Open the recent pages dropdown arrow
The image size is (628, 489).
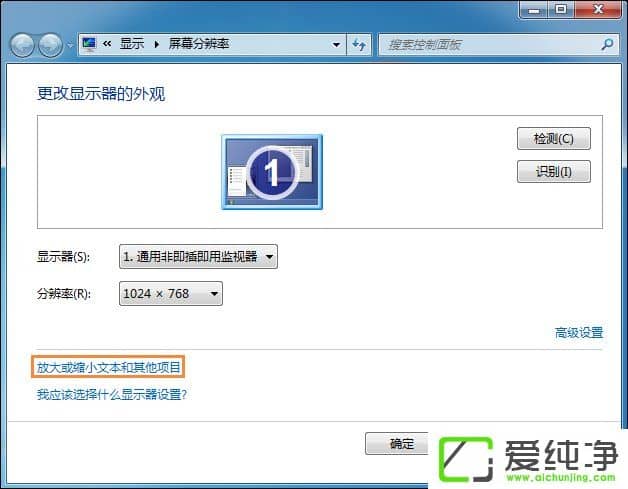point(70,45)
